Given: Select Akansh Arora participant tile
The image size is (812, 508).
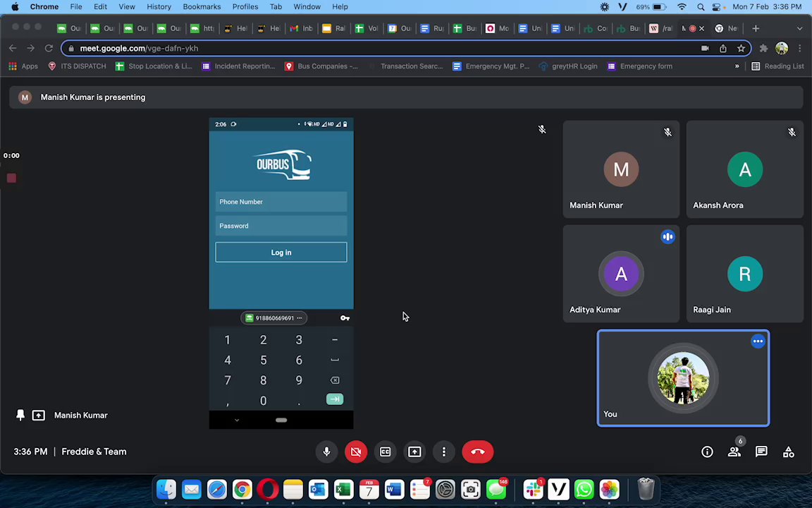Looking at the screenshot, I should (x=744, y=169).
